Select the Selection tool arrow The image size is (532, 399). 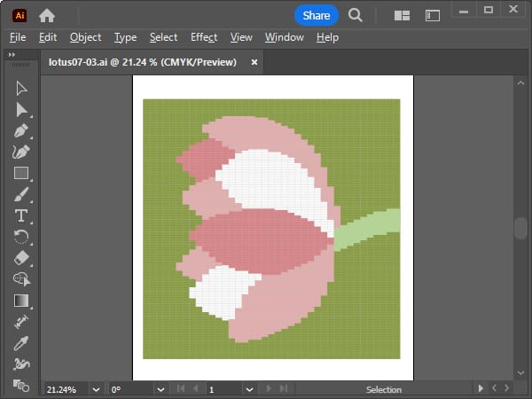(x=21, y=88)
